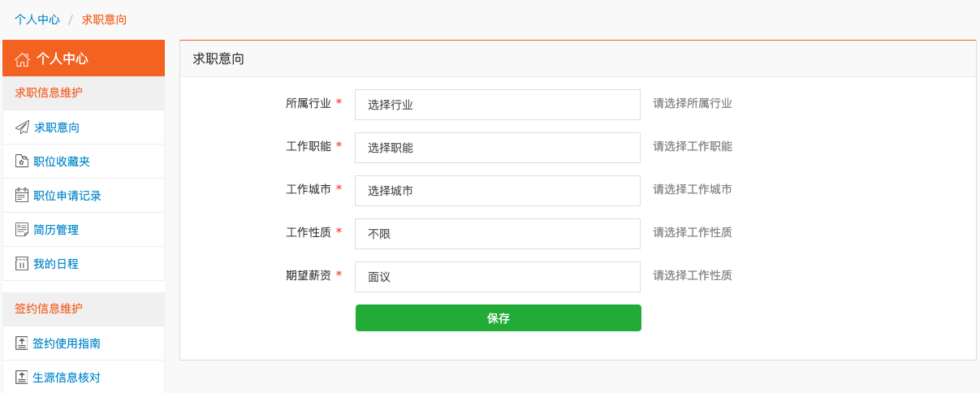Select the 求职意向 breadcrumb item

click(104, 19)
